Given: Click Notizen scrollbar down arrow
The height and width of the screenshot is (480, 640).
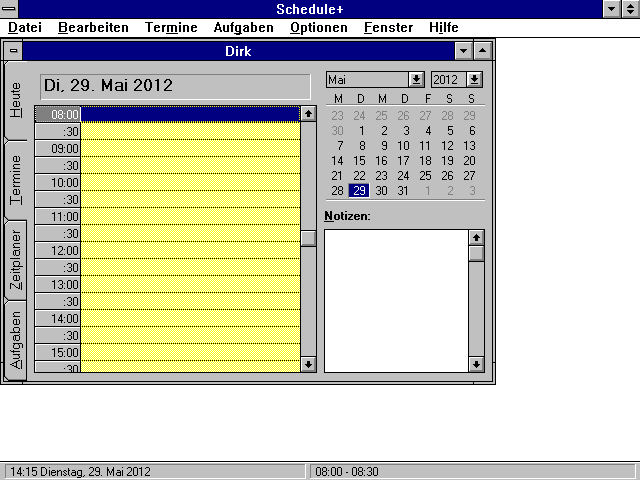Looking at the screenshot, I should (476, 365).
